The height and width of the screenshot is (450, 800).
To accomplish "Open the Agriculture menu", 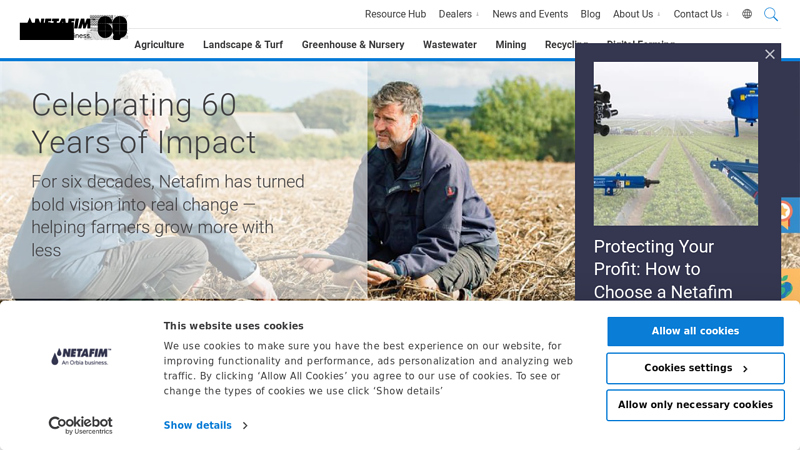I will [159, 45].
